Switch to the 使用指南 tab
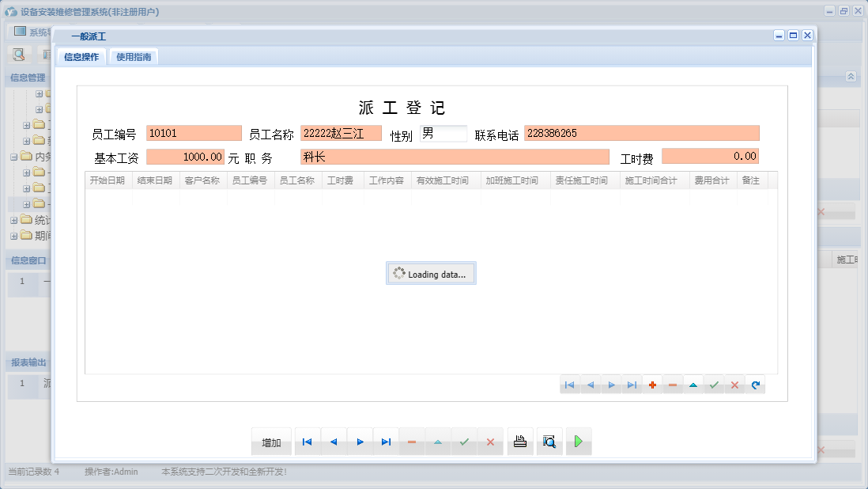868x489 pixels. coord(134,56)
